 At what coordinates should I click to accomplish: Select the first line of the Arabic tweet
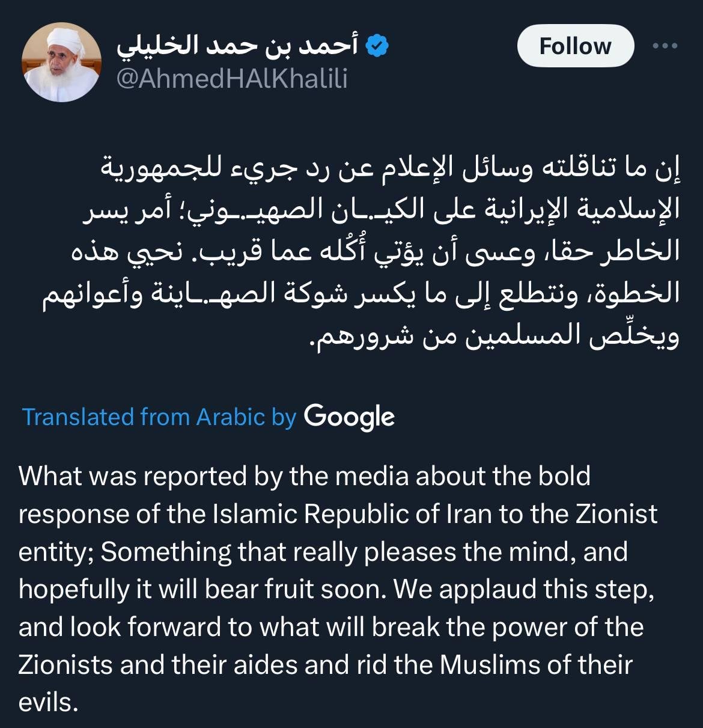(x=391, y=170)
